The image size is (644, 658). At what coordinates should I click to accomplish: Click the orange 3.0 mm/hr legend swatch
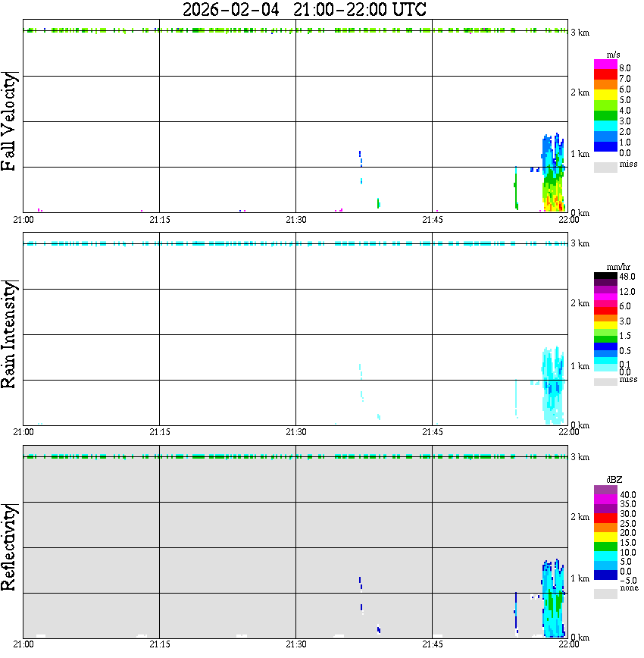(605, 318)
